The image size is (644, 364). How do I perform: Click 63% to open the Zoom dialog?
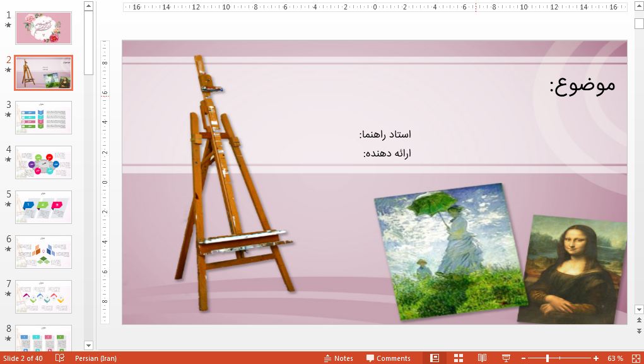click(616, 358)
